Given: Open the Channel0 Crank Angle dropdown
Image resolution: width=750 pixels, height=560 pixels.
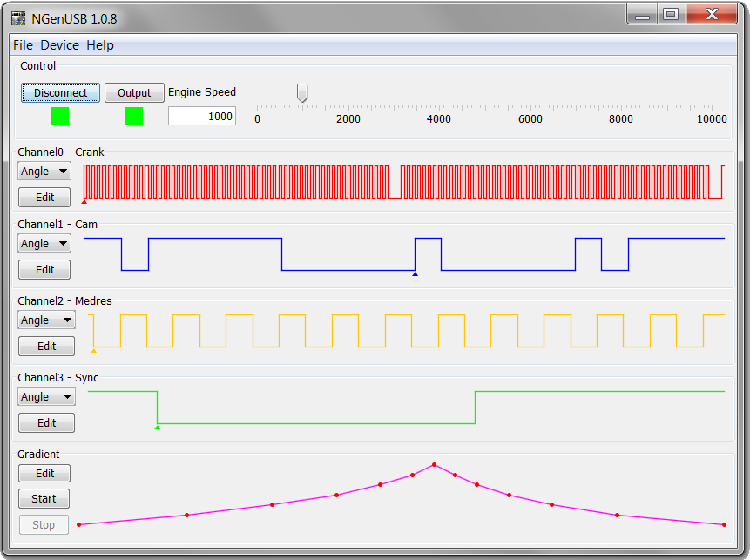Looking at the screenshot, I should [44, 172].
